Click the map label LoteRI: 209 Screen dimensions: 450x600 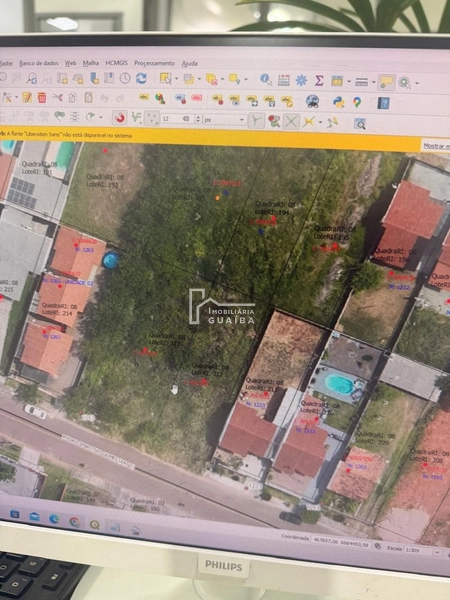tap(373, 442)
